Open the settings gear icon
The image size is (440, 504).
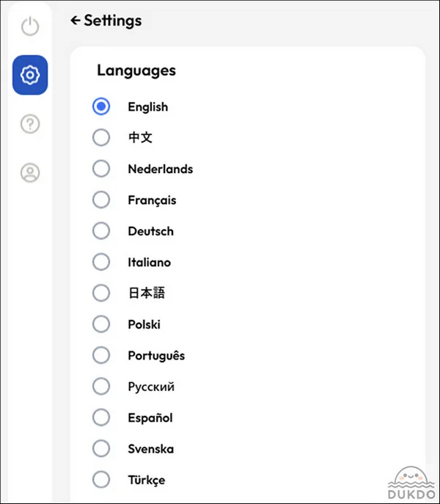30,75
